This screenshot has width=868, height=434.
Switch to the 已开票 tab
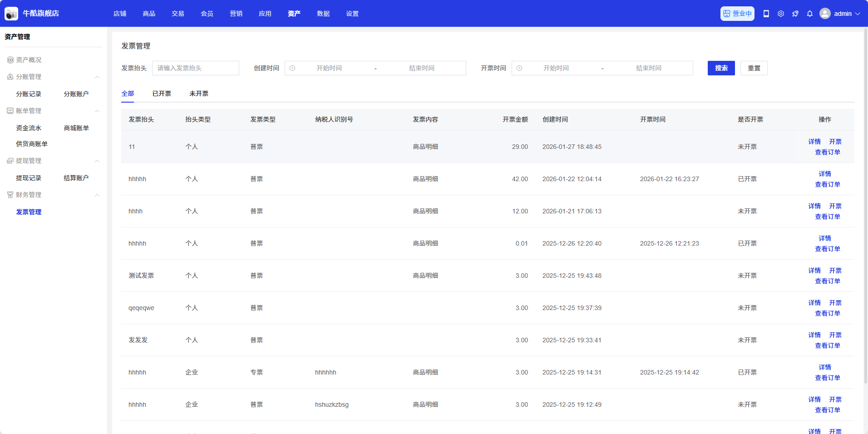(x=162, y=94)
